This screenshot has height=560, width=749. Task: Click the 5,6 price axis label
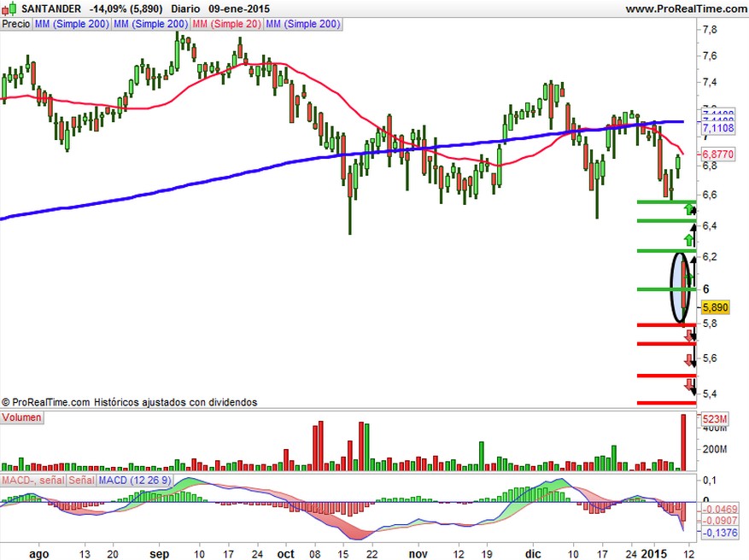[x=710, y=359]
